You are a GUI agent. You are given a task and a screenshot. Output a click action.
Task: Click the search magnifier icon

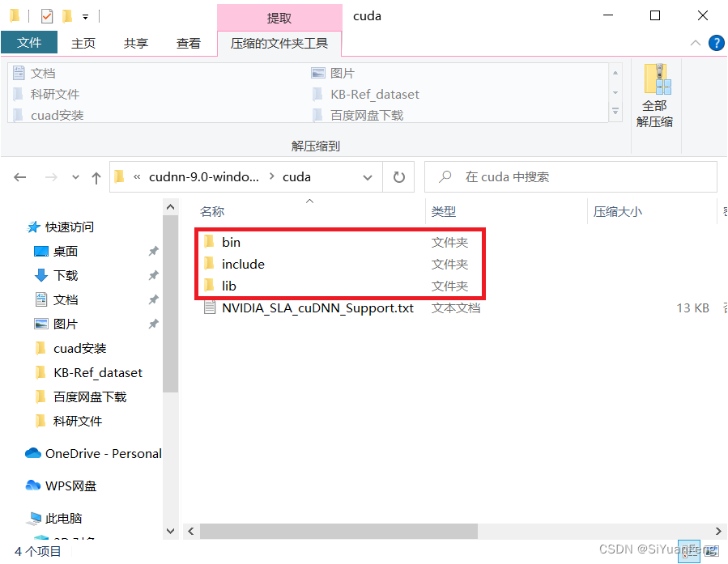pyautogui.click(x=445, y=176)
